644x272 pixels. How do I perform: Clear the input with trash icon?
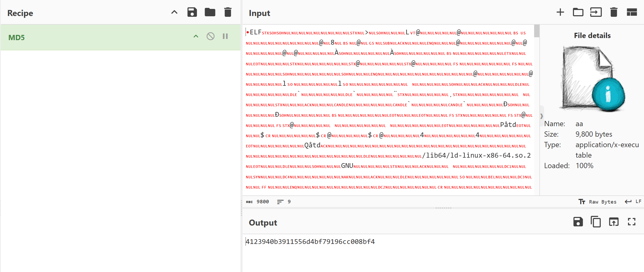614,12
